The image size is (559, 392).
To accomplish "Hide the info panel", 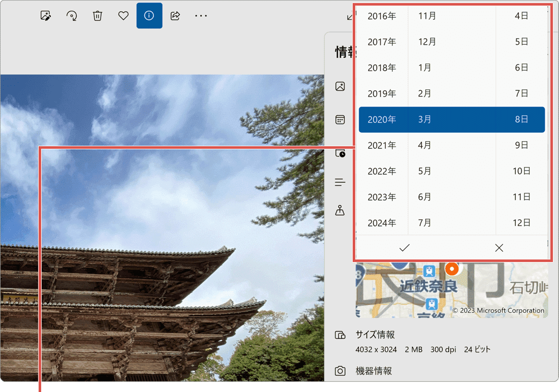I will pyautogui.click(x=149, y=16).
